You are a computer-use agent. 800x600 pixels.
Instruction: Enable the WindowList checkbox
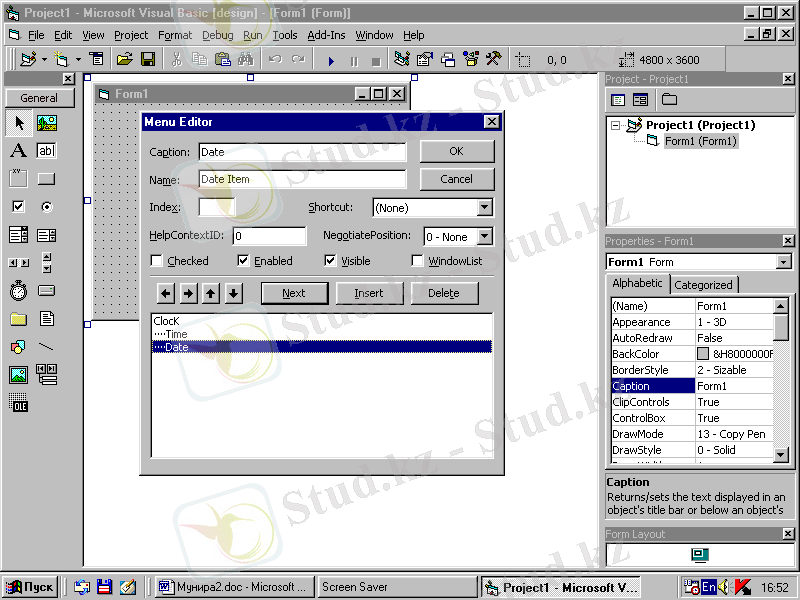click(x=418, y=261)
